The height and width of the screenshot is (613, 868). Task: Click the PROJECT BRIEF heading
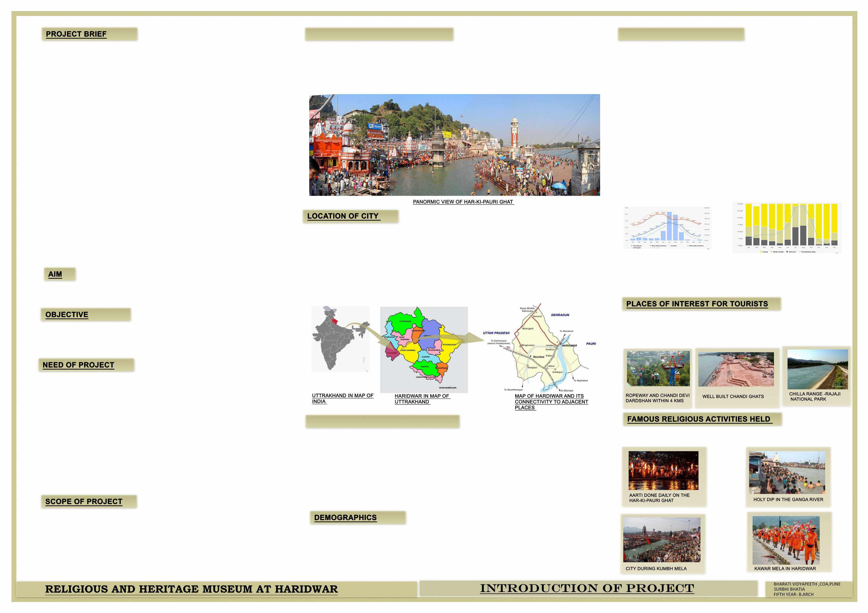(76, 34)
